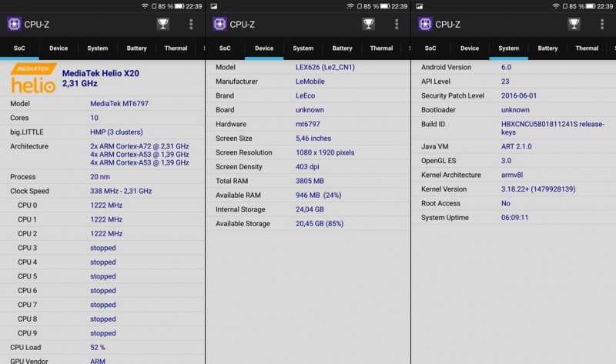This screenshot has height=364, width=616.
Task: Click '338 MHz - 2,31 GHz' clock speed
Action: tap(121, 191)
